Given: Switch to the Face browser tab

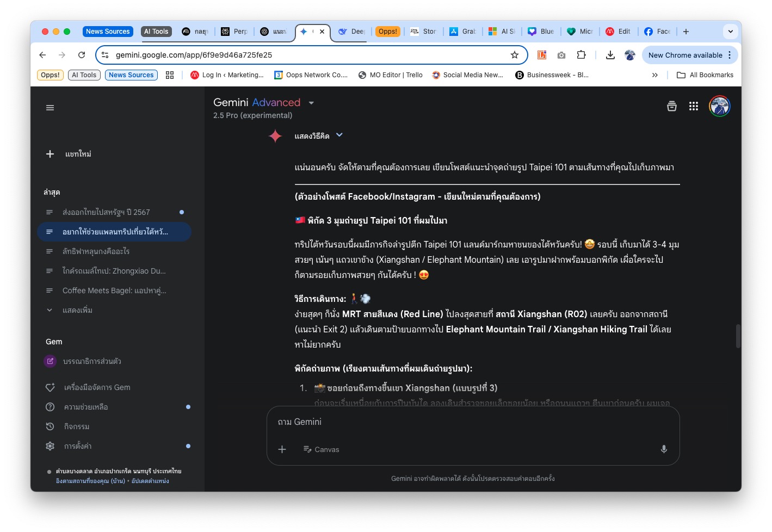Looking at the screenshot, I should (658, 32).
